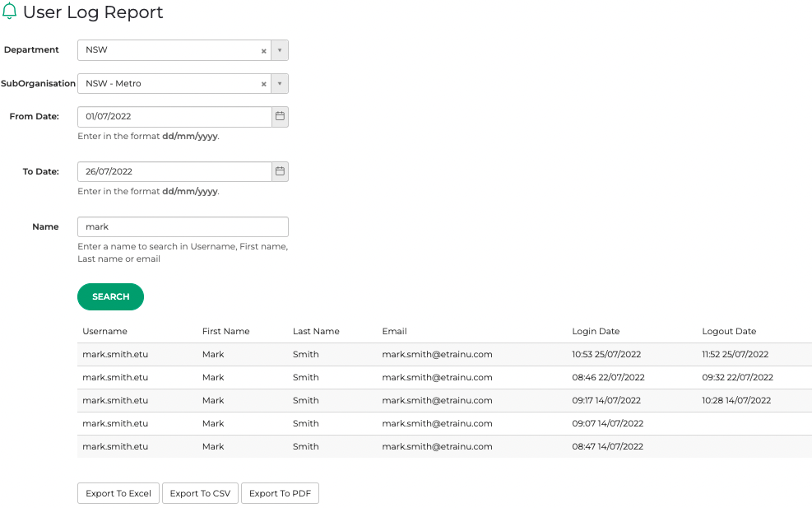The width and height of the screenshot is (812, 508).
Task: Click the Logout Date column header
Action: [x=728, y=331]
